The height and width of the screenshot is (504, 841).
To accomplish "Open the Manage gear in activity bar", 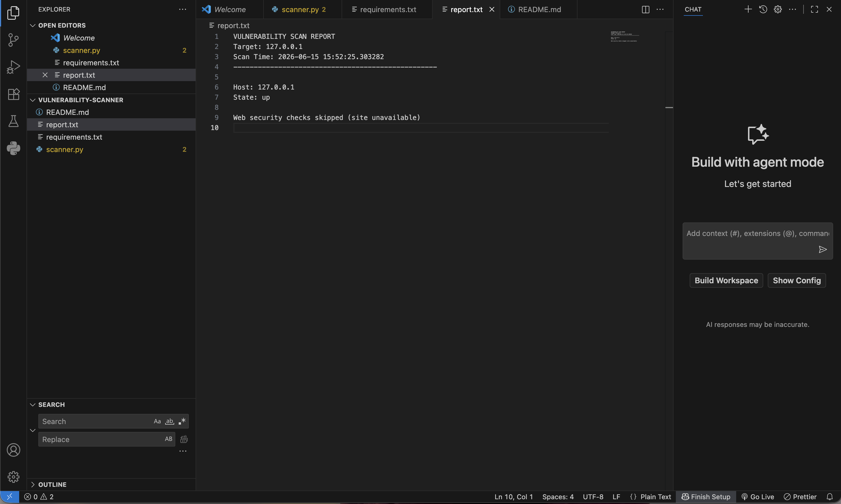I will [x=13, y=477].
